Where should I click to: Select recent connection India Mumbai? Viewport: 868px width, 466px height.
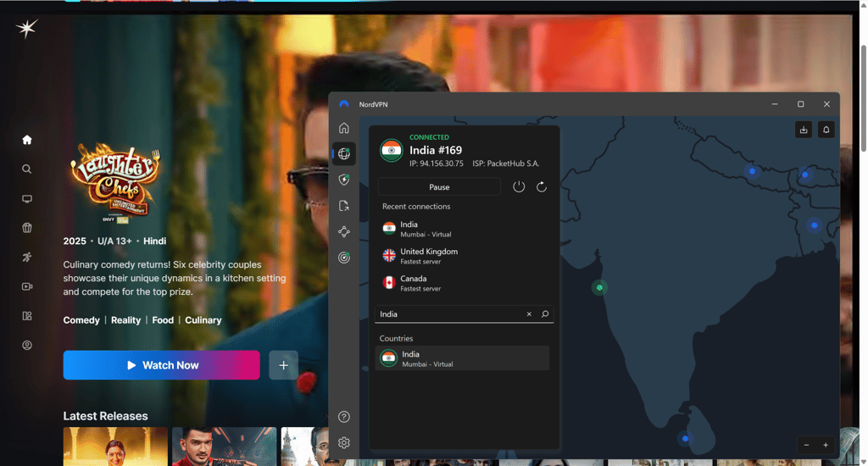462,229
